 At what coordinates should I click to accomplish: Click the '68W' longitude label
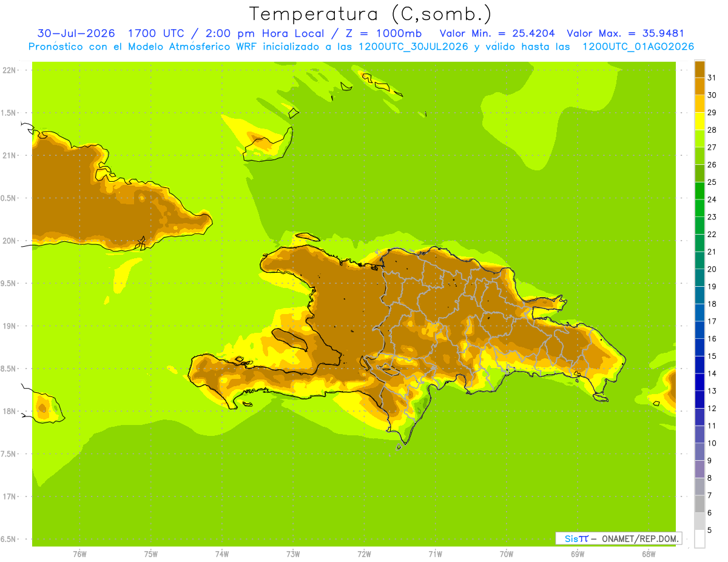(649, 554)
